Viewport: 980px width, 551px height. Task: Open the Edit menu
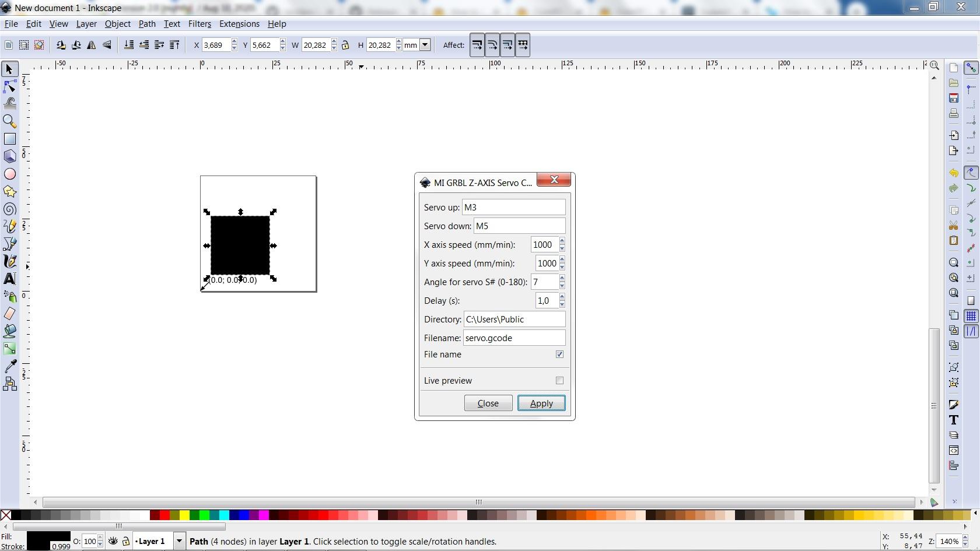33,24
